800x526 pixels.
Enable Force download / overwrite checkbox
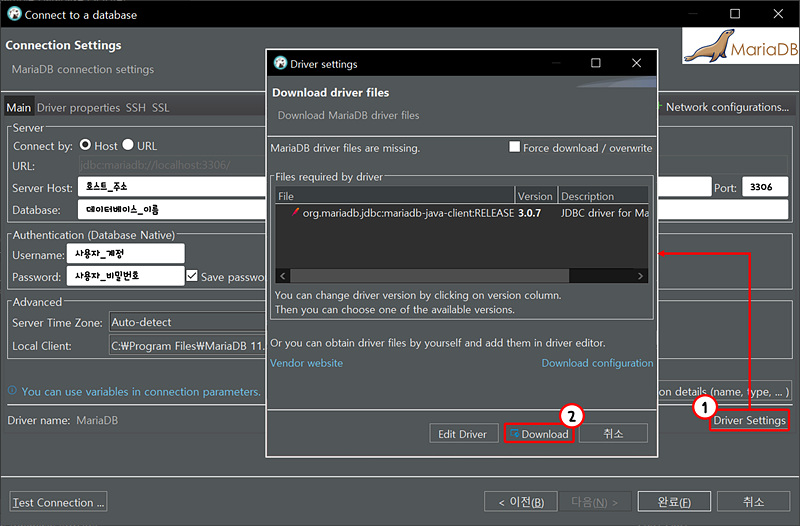tap(514, 147)
